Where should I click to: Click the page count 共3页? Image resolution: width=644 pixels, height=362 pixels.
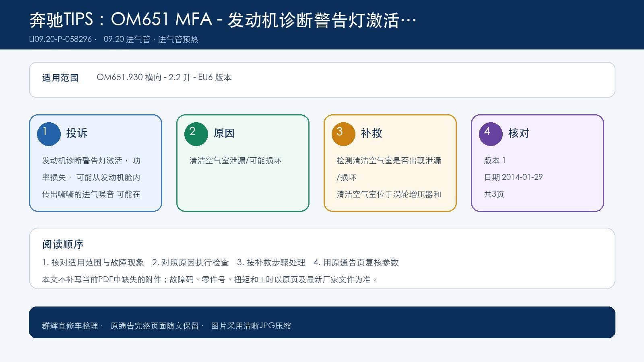click(x=494, y=194)
